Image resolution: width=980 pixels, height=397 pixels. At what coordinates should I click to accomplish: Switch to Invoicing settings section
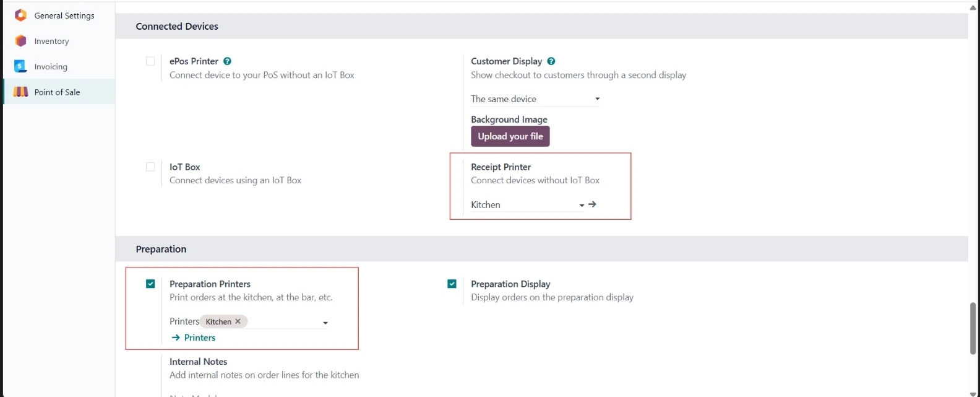(51, 67)
